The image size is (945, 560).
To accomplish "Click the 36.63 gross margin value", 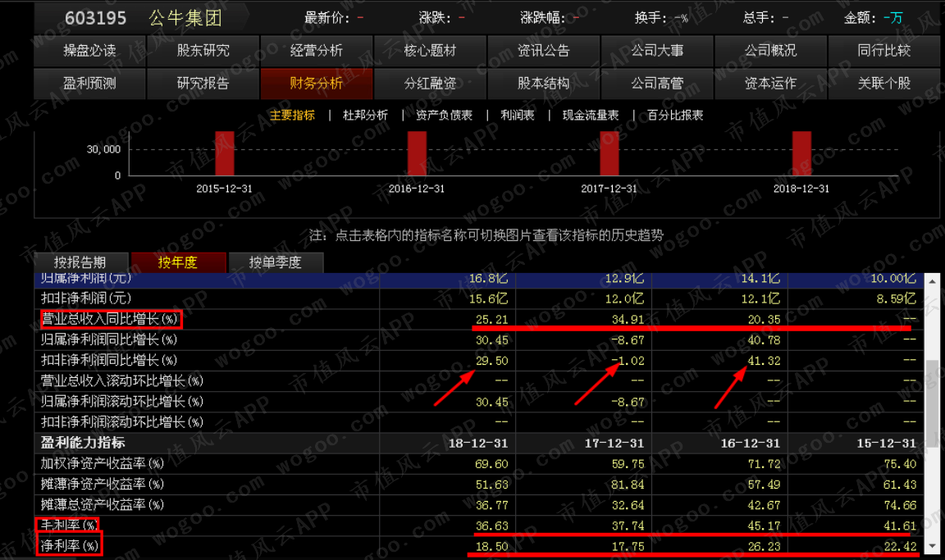I will (x=492, y=526).
